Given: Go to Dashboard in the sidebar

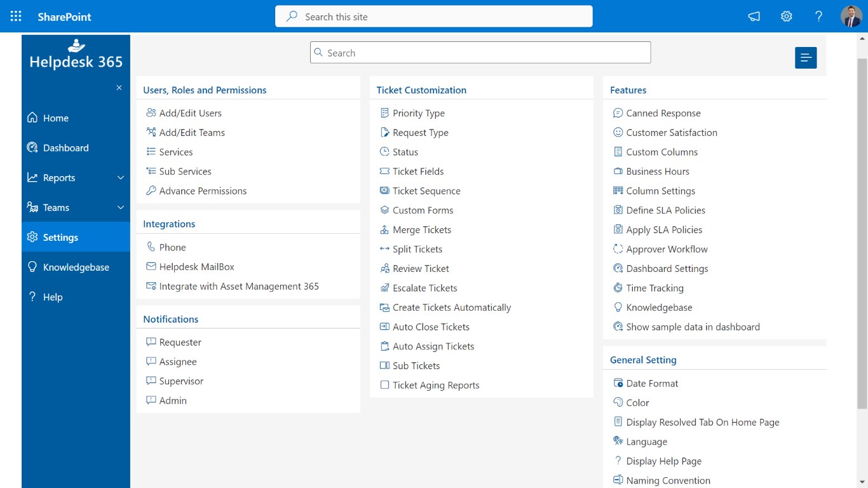Looking at the screenshot, I should tap(65, 148).
